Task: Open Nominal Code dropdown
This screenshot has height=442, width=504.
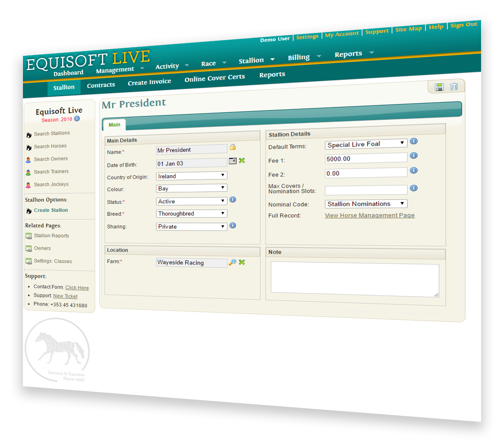Action: [x=366, y=204]
